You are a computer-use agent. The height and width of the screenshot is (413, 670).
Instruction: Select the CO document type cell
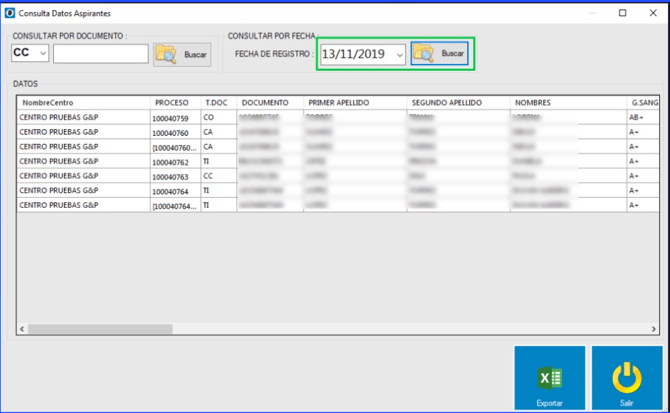pyautogui.click(x=219, y=117)
